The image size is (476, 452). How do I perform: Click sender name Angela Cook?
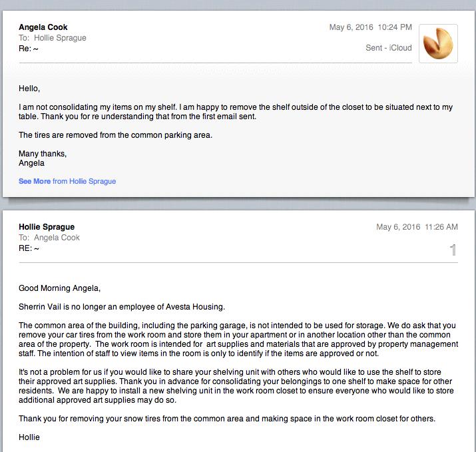(43, 27)
